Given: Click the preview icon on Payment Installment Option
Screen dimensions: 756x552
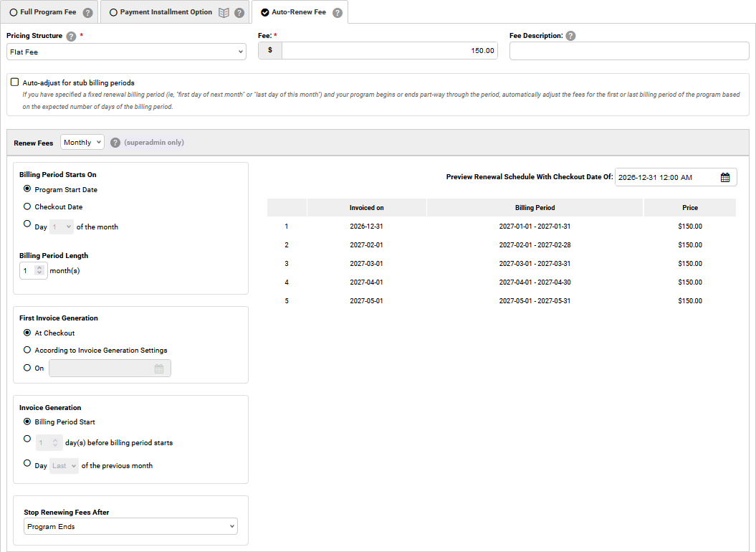Looking at the screenshot, I should point(225,11).
